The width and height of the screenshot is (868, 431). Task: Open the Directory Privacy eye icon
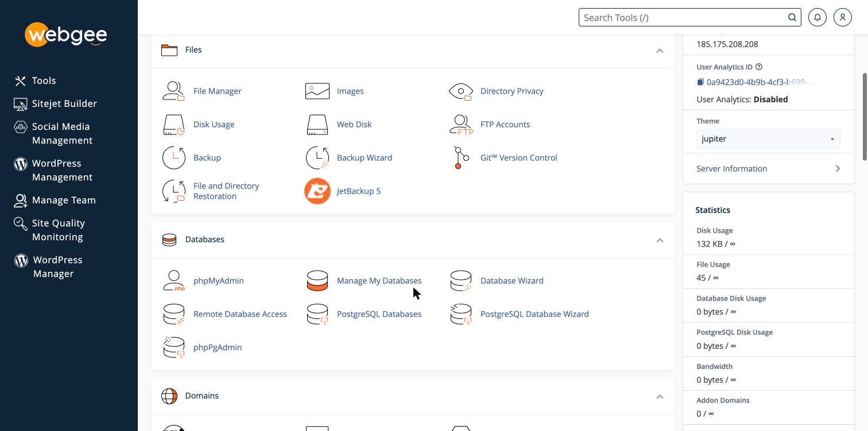460,91
